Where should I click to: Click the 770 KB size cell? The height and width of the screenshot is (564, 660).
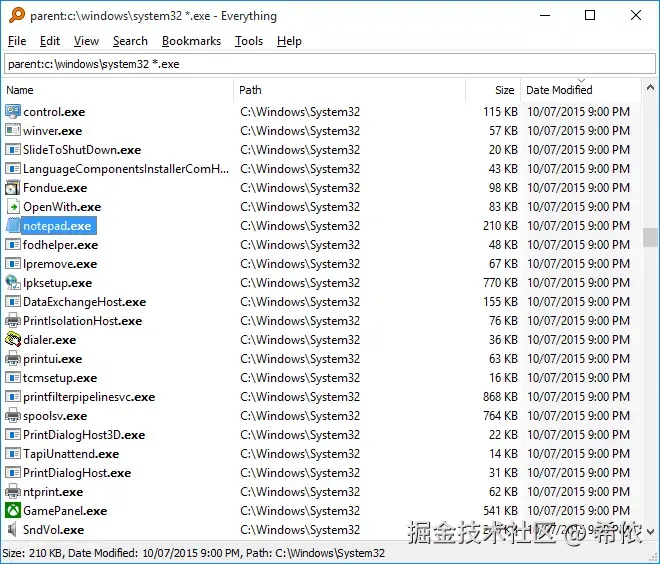(500, 283)
